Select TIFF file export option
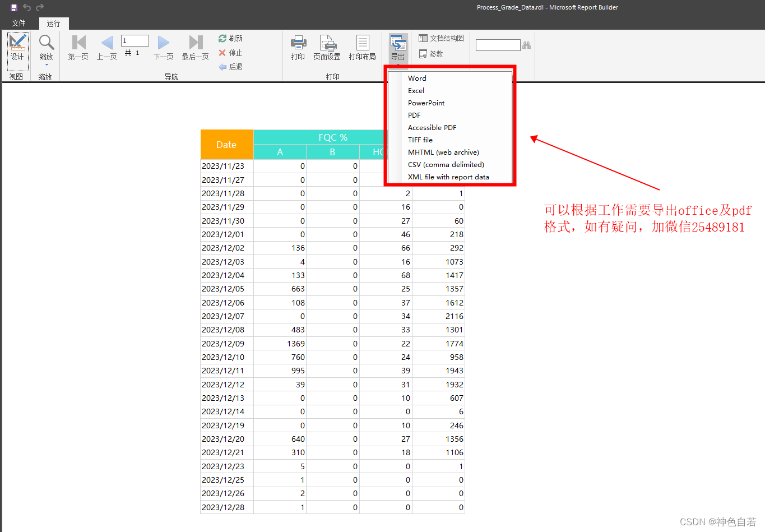This screenshot has height=532, width=765. 450,140
